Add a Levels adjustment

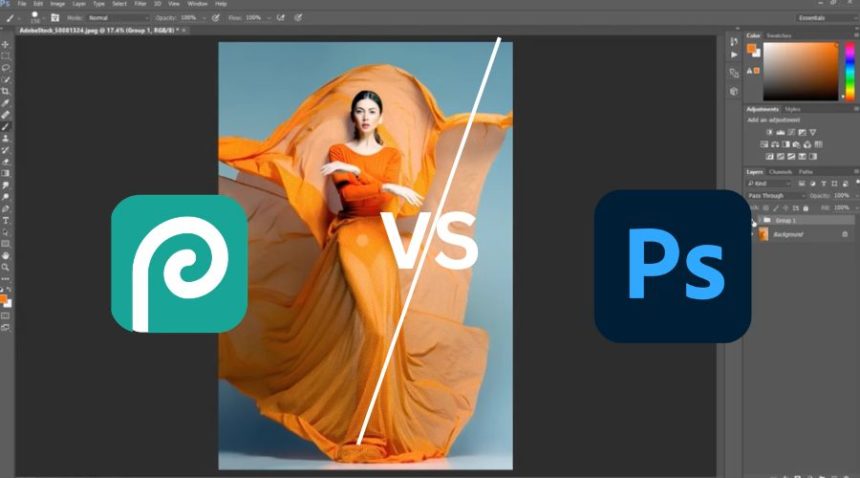coord(780,132)
